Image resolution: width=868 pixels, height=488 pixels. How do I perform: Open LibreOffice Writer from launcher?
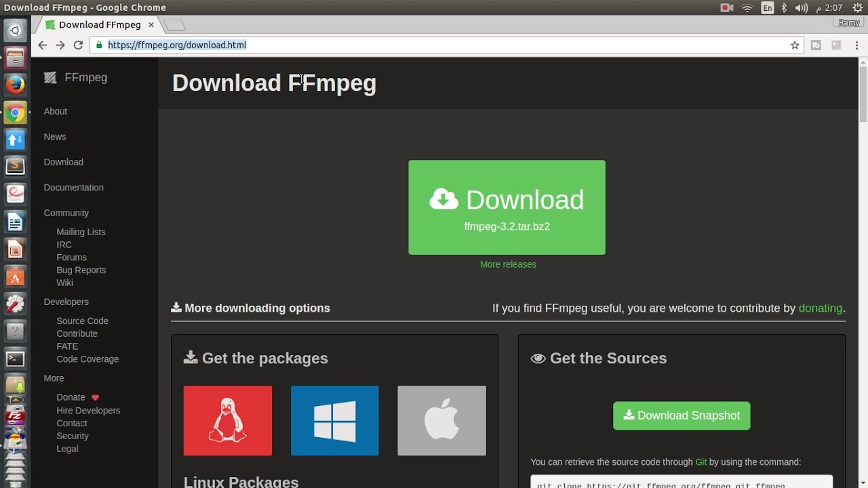(x=15, y=222)
